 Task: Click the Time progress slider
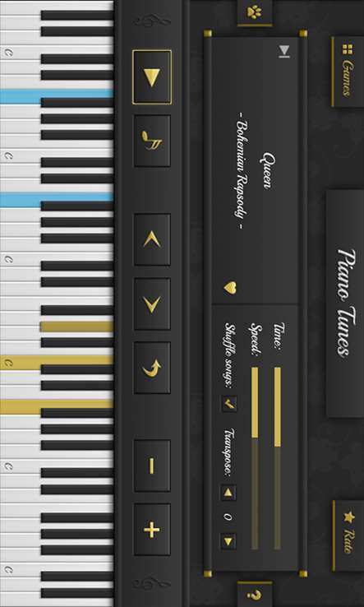(x=278, y=458)
